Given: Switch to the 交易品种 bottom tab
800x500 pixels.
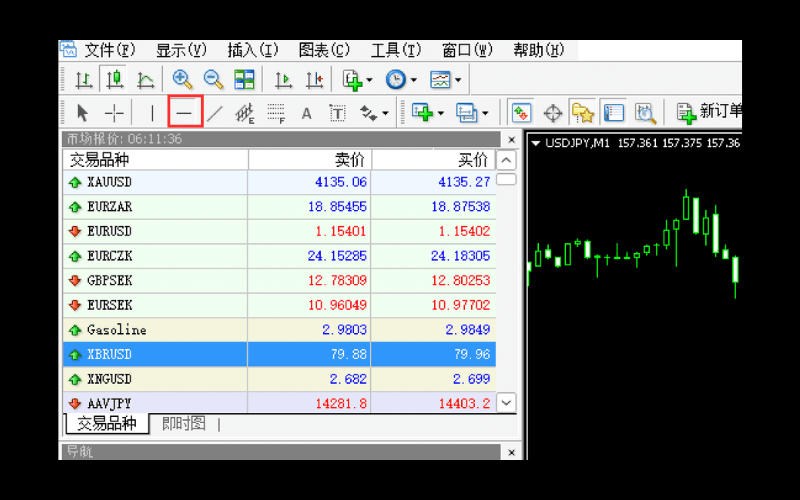Looking at the screenshot, I should 107,423.
